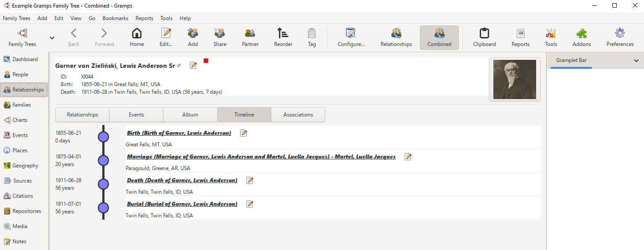
Task: Go Forward in navigation history
Action: (x=104, y=37)
